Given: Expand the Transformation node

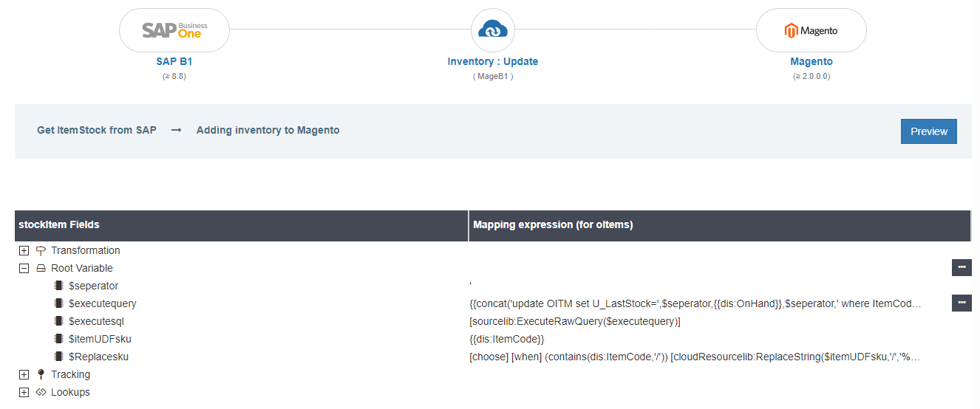Looking at the screenshot, I should point(24,250).
